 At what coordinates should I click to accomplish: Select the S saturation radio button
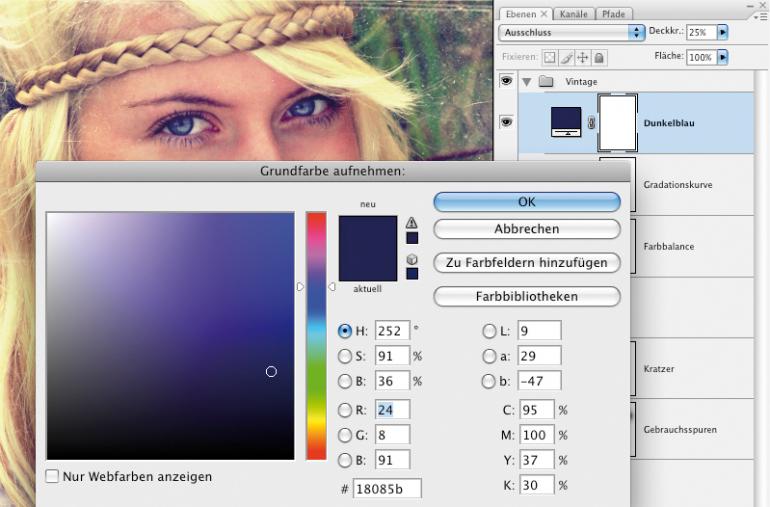345,356
